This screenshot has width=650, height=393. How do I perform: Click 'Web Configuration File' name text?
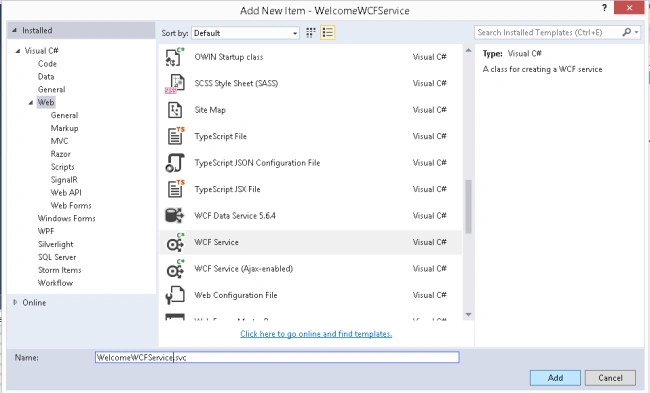point(235,295)
